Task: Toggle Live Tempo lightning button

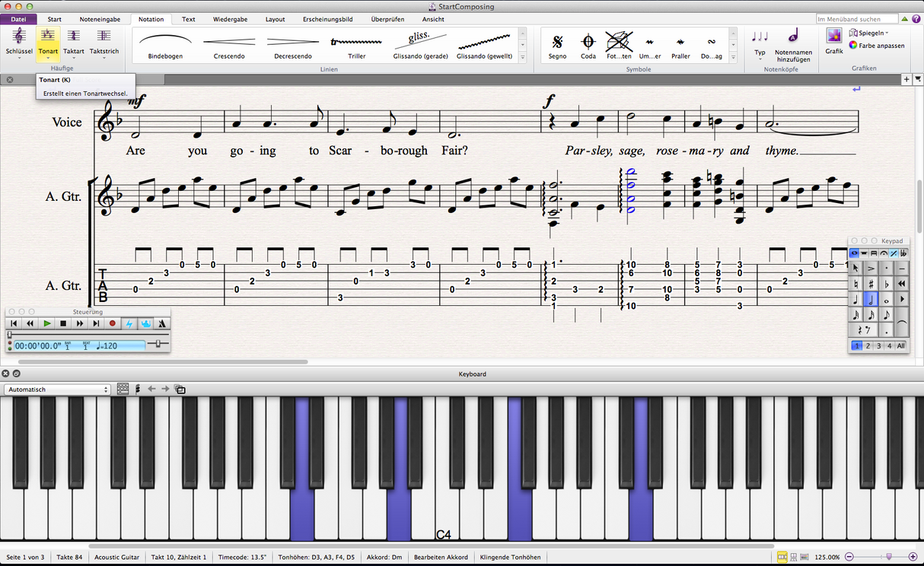Action: tap(129, 323)
